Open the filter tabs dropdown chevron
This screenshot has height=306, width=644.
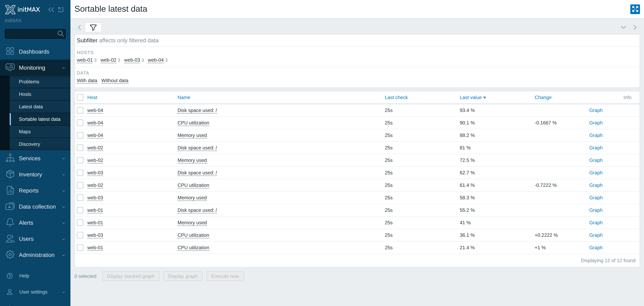[x=623, y=28]
